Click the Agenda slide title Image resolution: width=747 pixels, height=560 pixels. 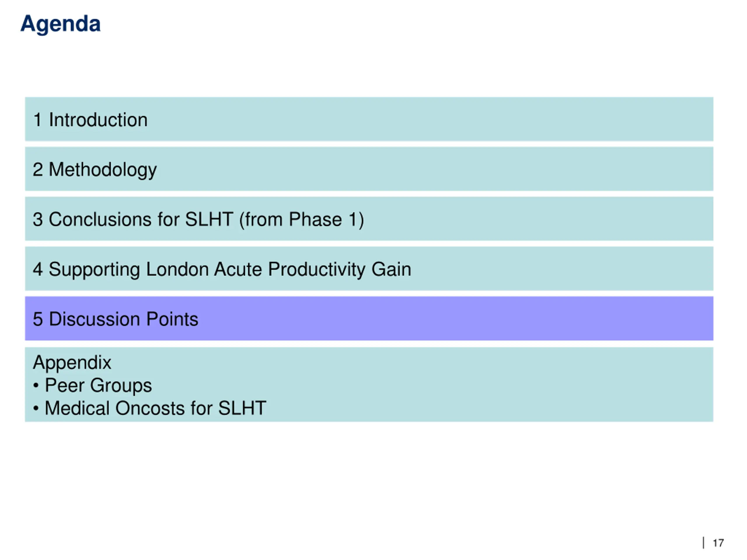point(60,24)
